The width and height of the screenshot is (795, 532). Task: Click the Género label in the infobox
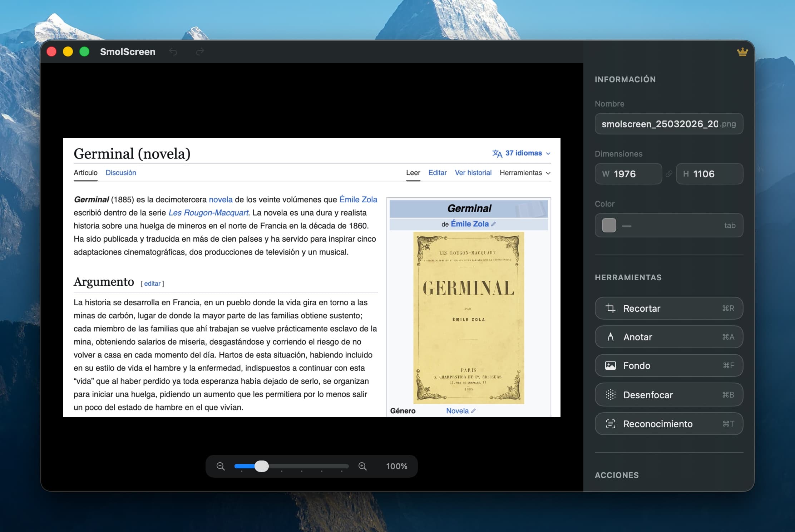pyautogui.click(x=403, y=411)
